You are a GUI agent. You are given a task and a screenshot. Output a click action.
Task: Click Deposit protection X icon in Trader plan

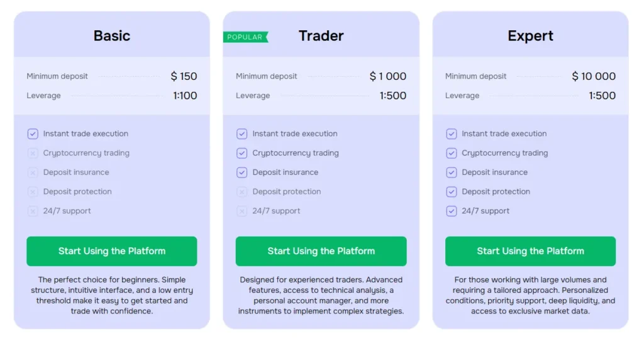click(241, 192)
